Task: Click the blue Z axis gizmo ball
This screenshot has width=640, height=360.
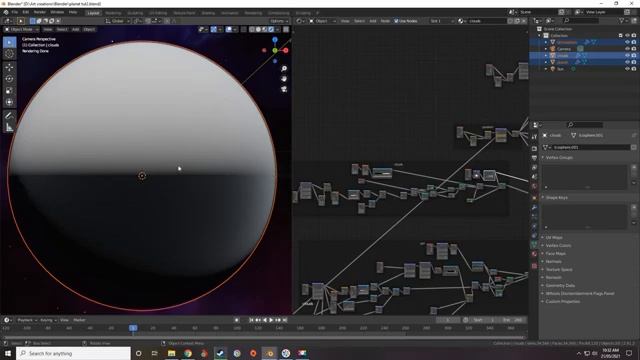Action: (275, 40)
